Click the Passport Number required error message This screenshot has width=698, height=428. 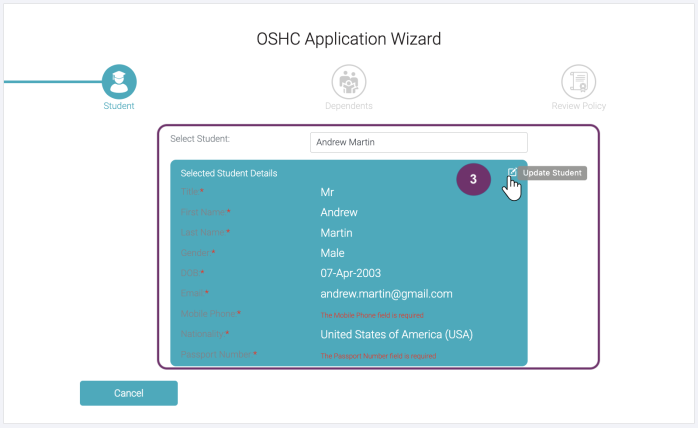378,356
